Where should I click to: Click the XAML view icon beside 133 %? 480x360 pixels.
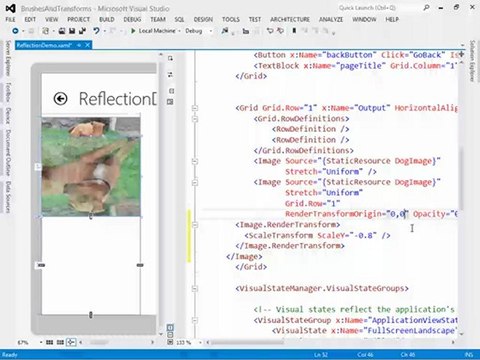tap(170, 342)
